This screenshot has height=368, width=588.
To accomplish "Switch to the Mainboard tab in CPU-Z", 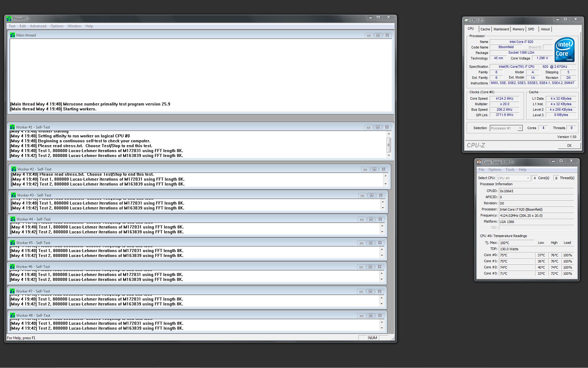I will click(501, 29).
